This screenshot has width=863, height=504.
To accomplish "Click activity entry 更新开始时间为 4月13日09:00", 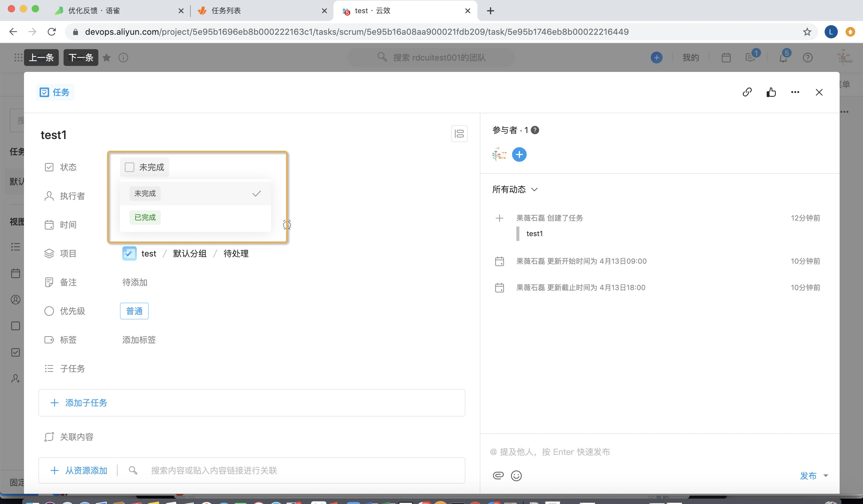I will (x=581, y=261).
